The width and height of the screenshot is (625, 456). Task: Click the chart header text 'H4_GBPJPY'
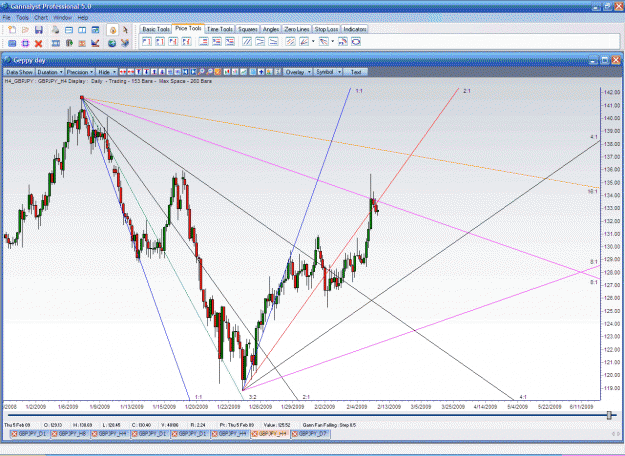pyautogui.click(x=19, y=81)
